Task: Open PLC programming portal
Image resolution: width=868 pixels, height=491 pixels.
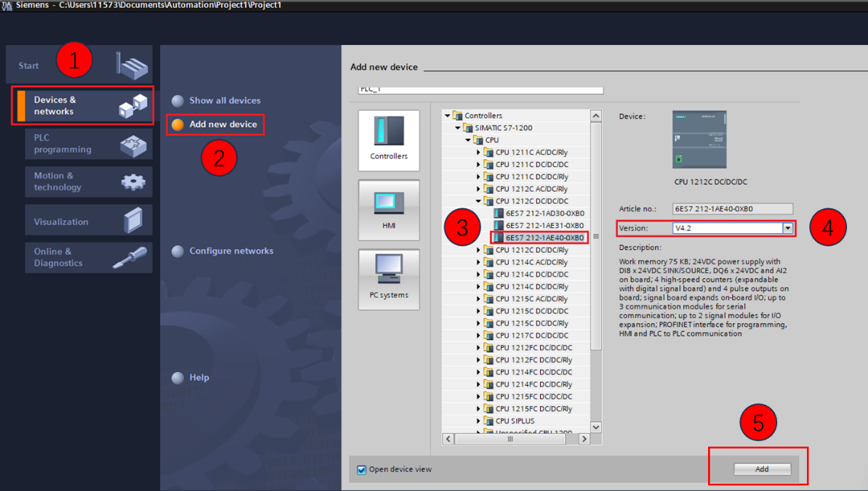Action: (89, 144)
